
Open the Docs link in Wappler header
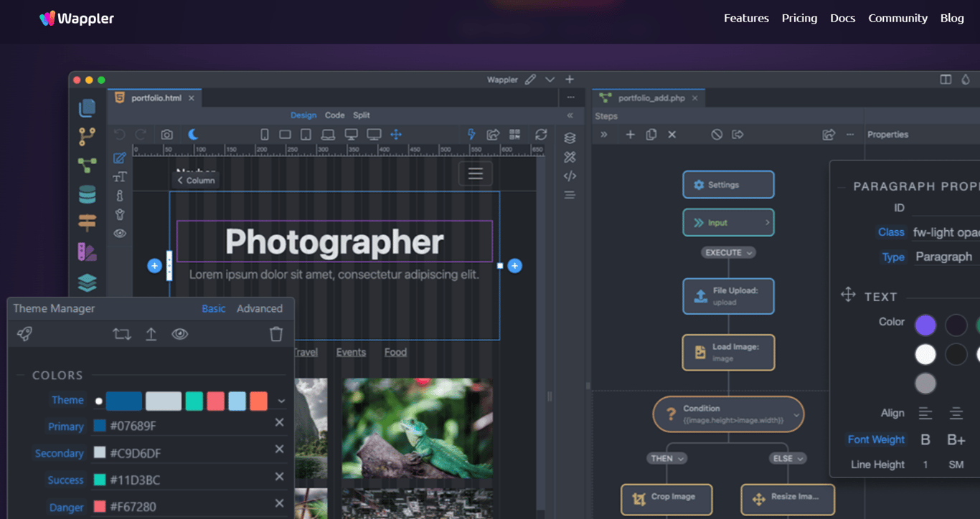click(x=842, y=19)
